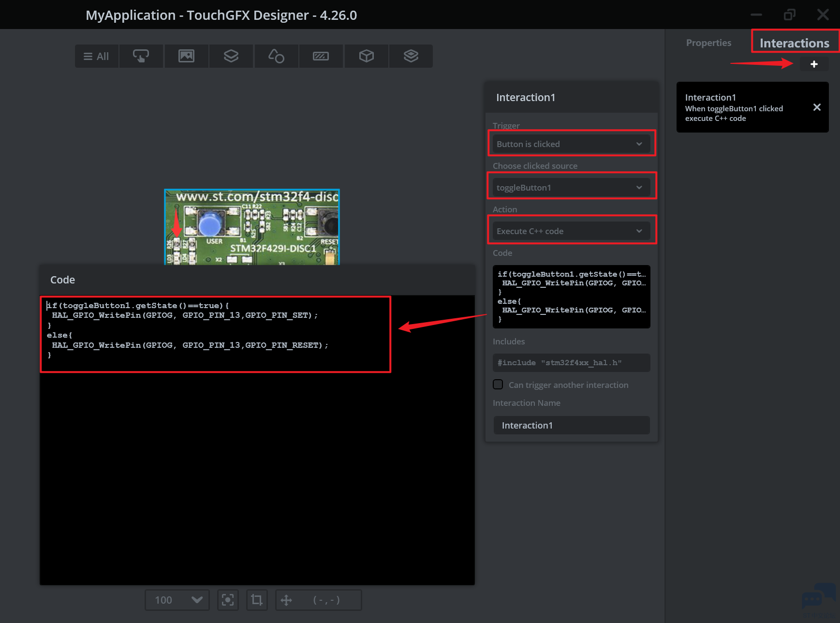The width and height of the screenshot is (840, 623).
Task: Switch to the Interactions tab
Action: click(x=794, y=43)
